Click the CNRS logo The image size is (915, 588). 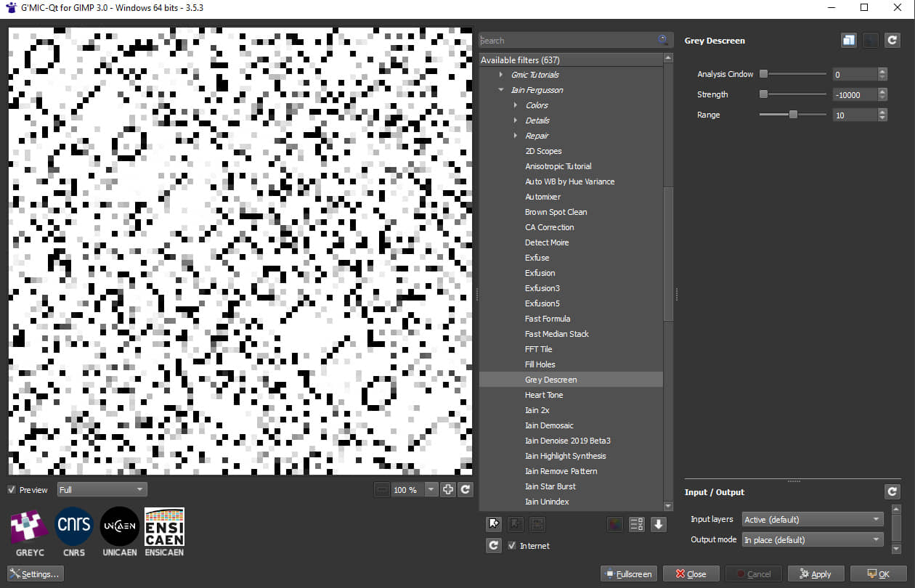point(74,531)
